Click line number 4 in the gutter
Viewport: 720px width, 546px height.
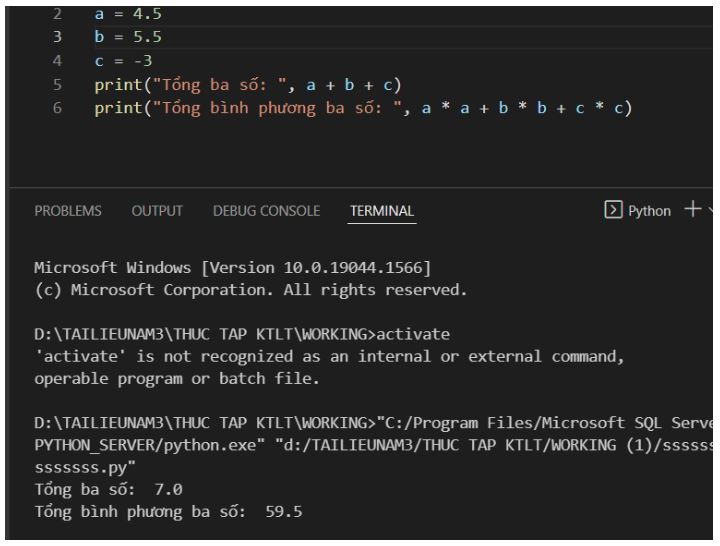pyautogui.click(x=58, y=62)
